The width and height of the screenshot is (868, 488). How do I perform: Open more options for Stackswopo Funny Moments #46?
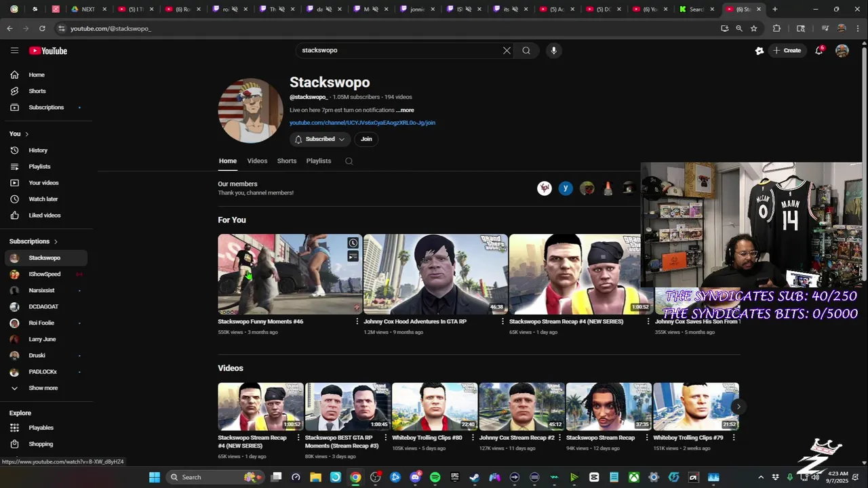point(357,321)
